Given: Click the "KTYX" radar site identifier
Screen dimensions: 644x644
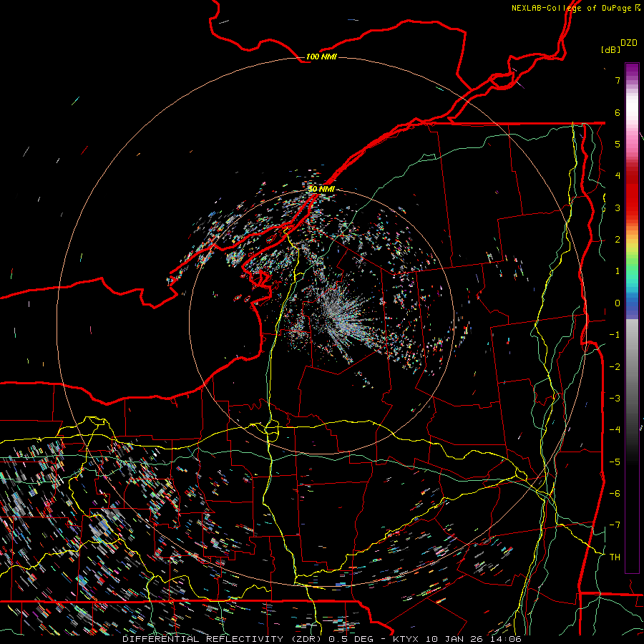Looking at the screenshot, I should 406,639.
